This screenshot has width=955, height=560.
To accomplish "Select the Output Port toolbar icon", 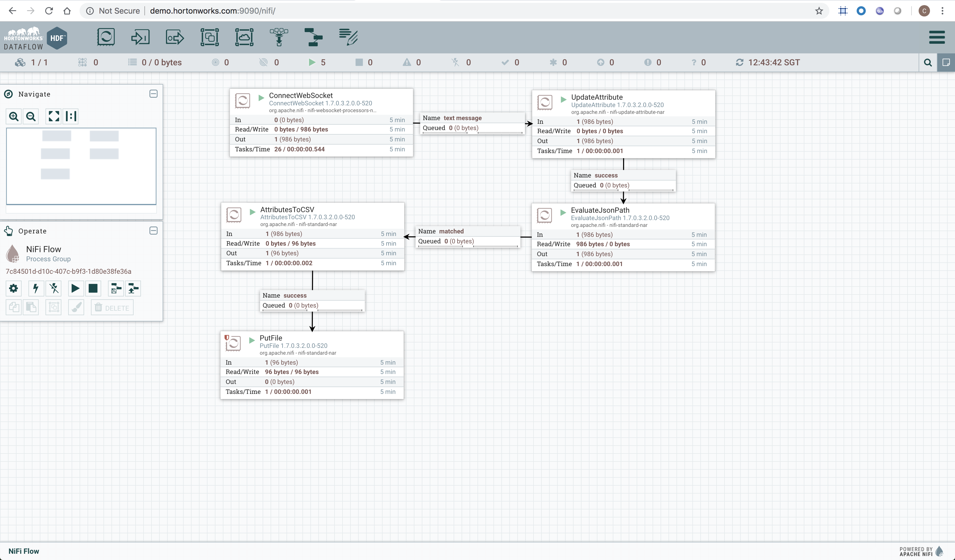I will coord(175,37).
